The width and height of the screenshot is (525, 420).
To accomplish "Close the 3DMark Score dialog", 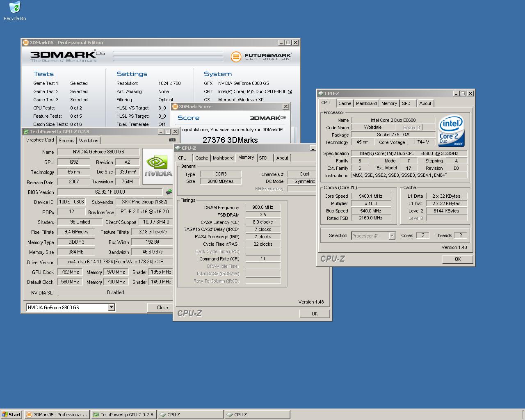I will [x=286, y=107].
